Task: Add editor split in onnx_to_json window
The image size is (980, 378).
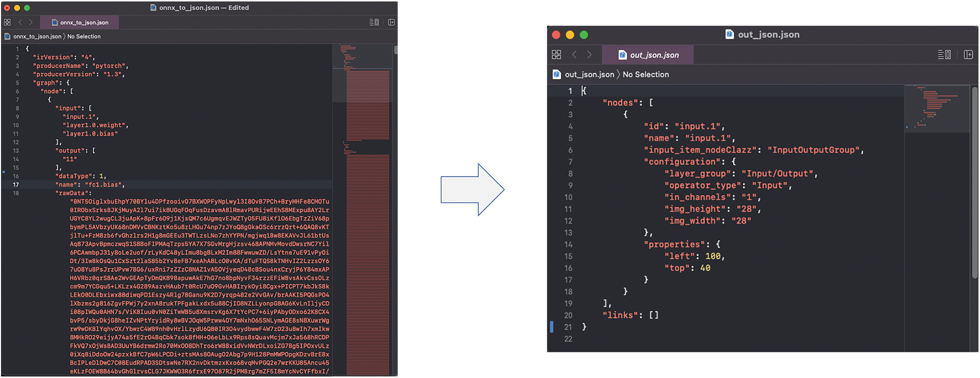Action: pyautogui.click(x=391, y=22)
